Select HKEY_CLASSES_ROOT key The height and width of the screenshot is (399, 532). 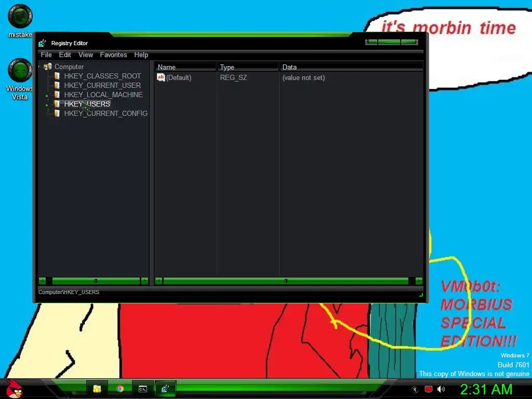click(x=102, y=76)
